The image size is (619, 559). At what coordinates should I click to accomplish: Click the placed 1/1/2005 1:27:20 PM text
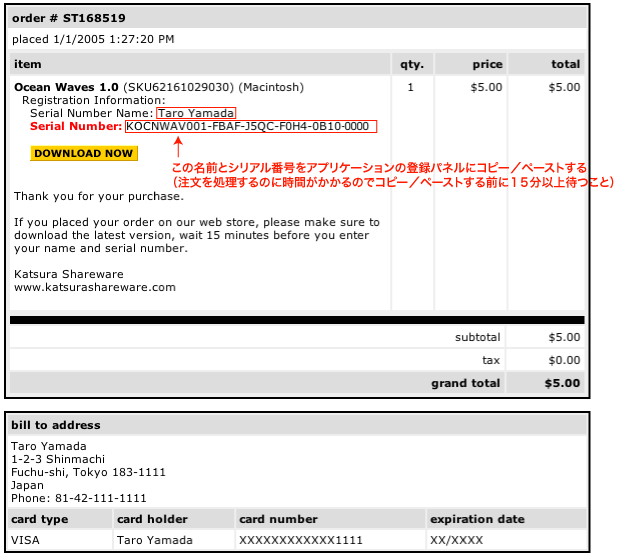[x=93, y=39]
